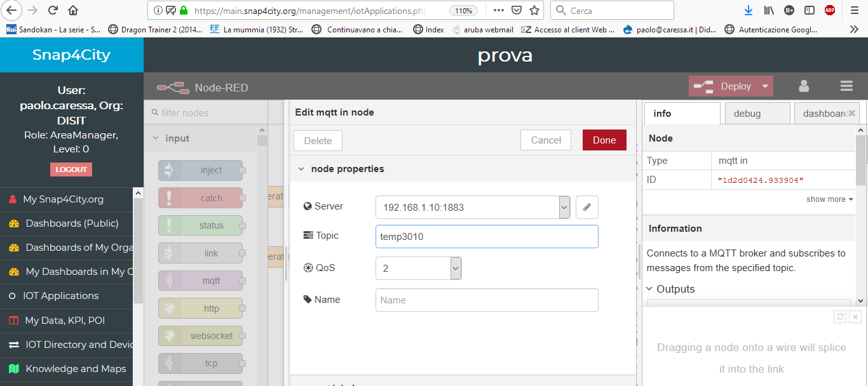Open the QoS dropdown
Screen dimensions: 868x386
[x=418, y=268]
